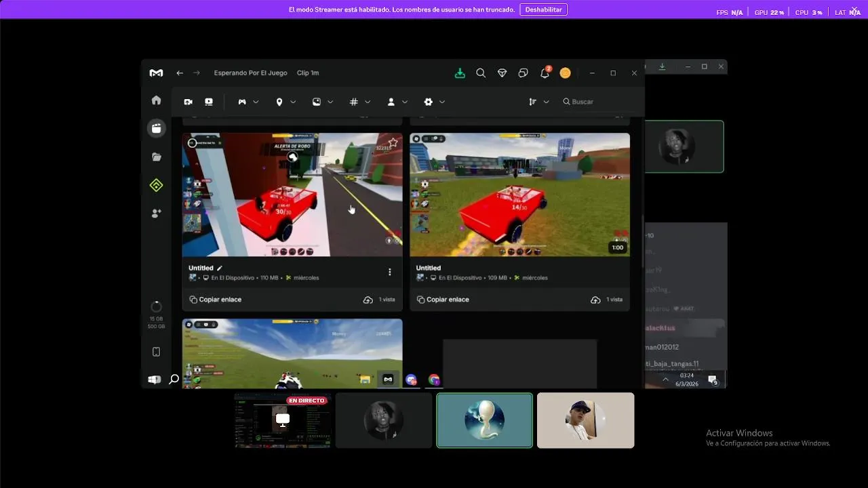Click the green download/install icon in Medal
This screenshot has height=488, width=868.
click(460, 73)
